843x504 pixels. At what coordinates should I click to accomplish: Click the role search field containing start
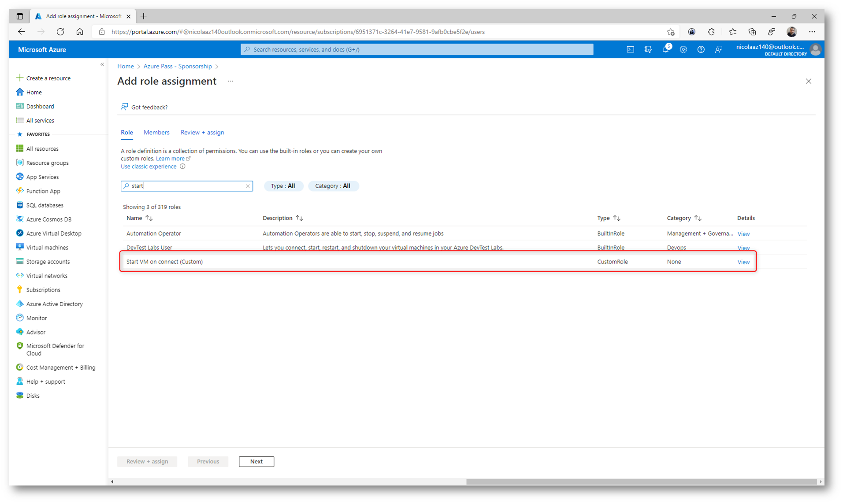(x=187, y=186)
